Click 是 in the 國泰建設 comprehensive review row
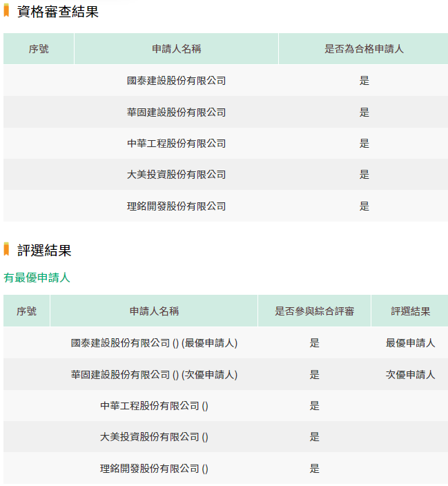 pyautogui.click(x=314, y=343)
